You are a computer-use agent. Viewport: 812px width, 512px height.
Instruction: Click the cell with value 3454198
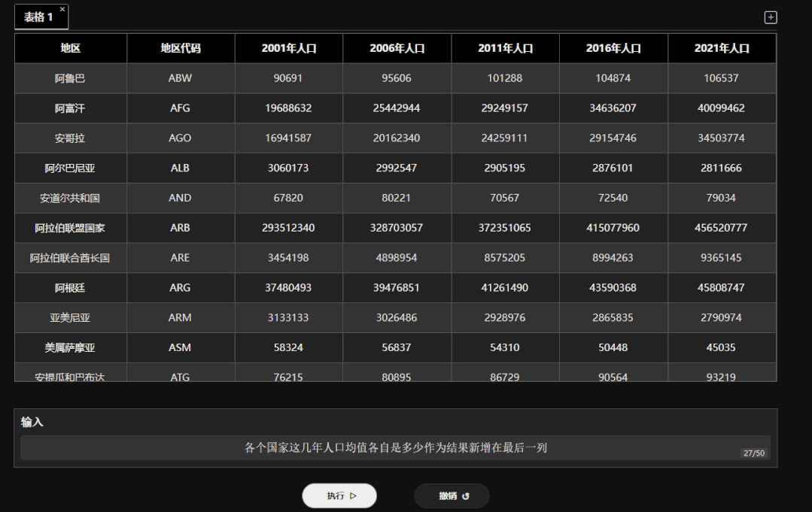point(289,259)
